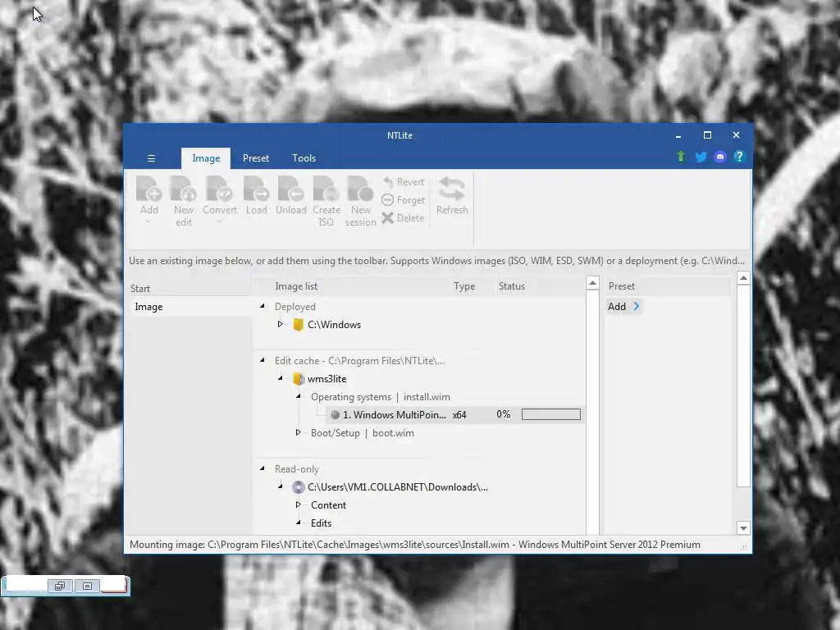The height and width of the screenshot is (630, 840).
Task: Click the x64 type cell
Action: pyautogui.click(x=459, y=414)
